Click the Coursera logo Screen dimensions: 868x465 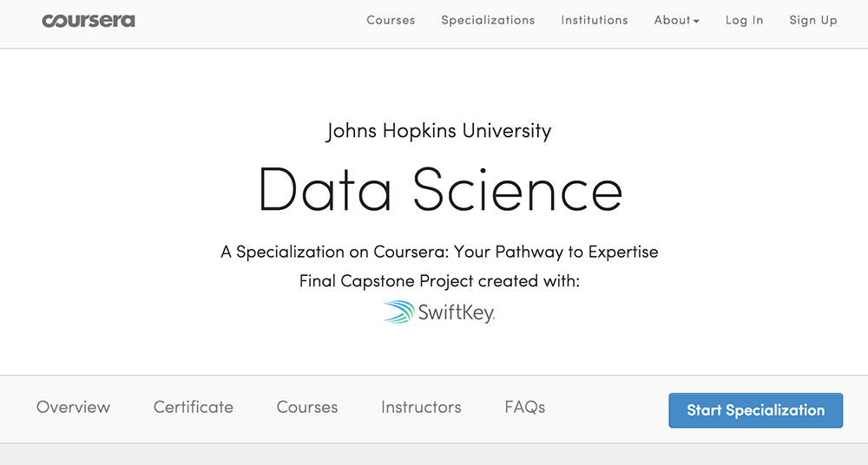(89, 20)
